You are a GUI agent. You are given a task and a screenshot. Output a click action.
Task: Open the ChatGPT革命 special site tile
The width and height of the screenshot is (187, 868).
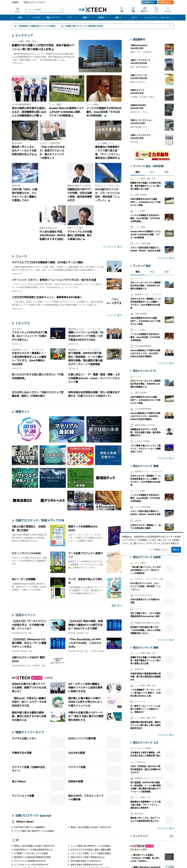coord(25,455)
